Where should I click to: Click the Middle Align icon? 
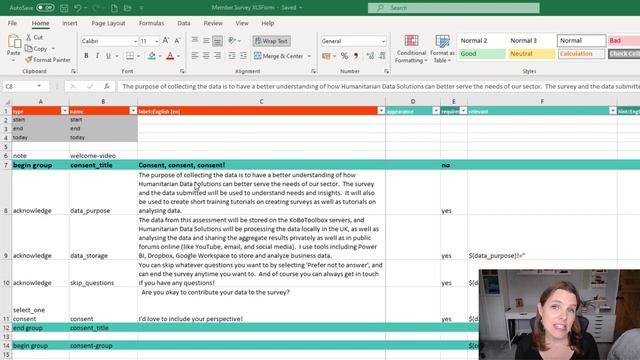pos(206,40)
